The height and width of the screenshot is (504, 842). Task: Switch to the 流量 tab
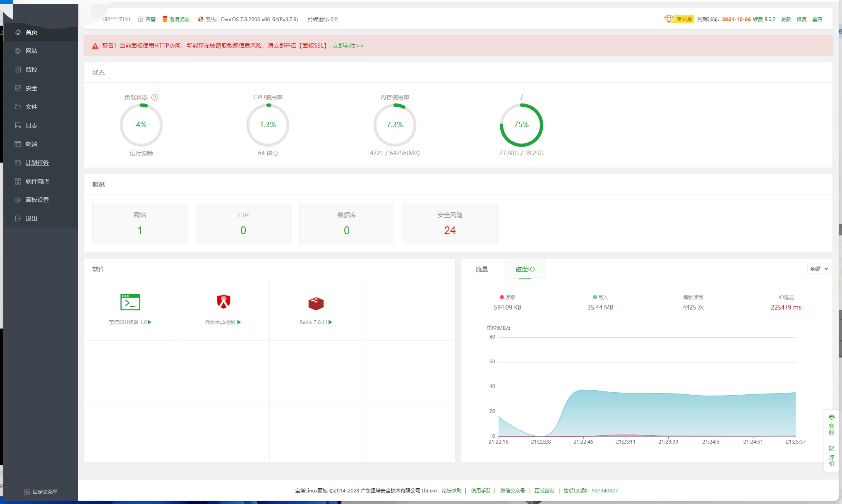click(482, 269)
